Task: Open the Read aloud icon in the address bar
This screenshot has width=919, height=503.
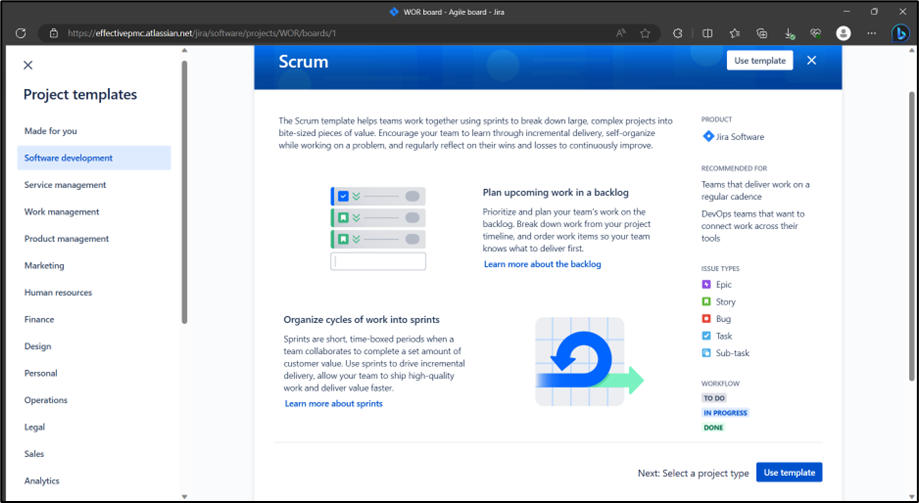Action: [x=621, y=33]
